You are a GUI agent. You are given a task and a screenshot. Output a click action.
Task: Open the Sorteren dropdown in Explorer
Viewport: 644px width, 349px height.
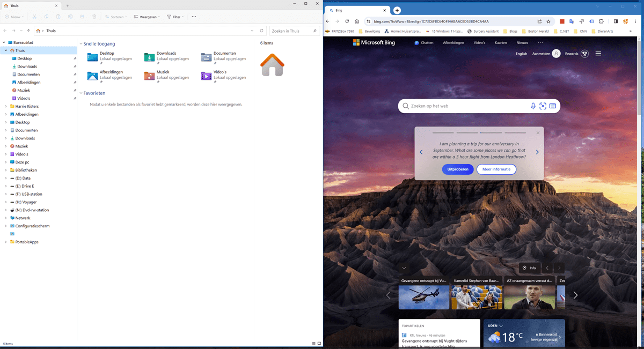click(x=116, y=17)
